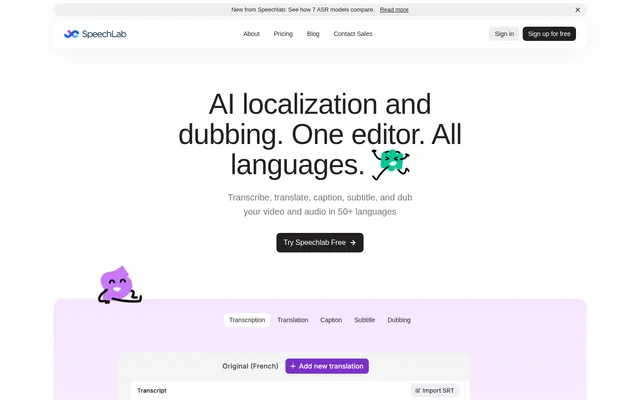Open the Subtitle tab
The height and width of the screenshot is (400, 640).
(364, 320)
